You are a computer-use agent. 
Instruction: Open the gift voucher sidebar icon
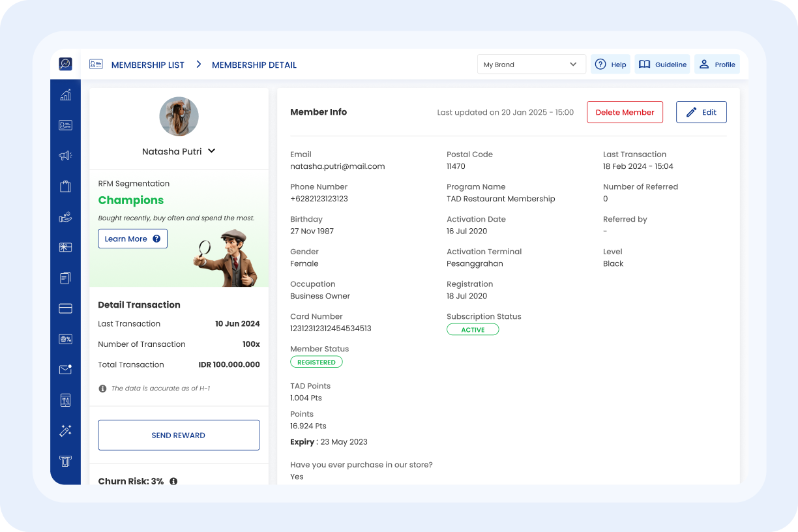click(65, 248)
